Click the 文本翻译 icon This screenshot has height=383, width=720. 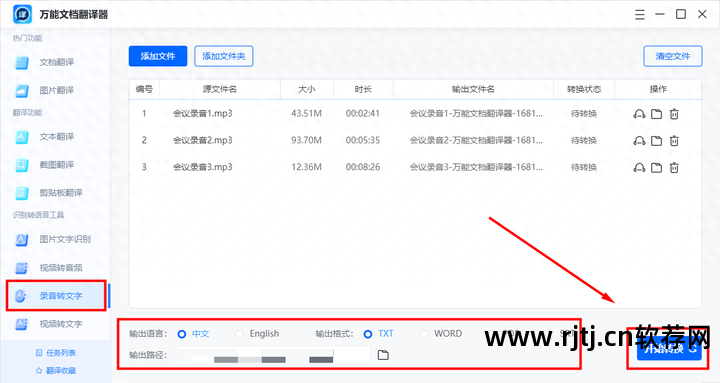pos(22,137)
